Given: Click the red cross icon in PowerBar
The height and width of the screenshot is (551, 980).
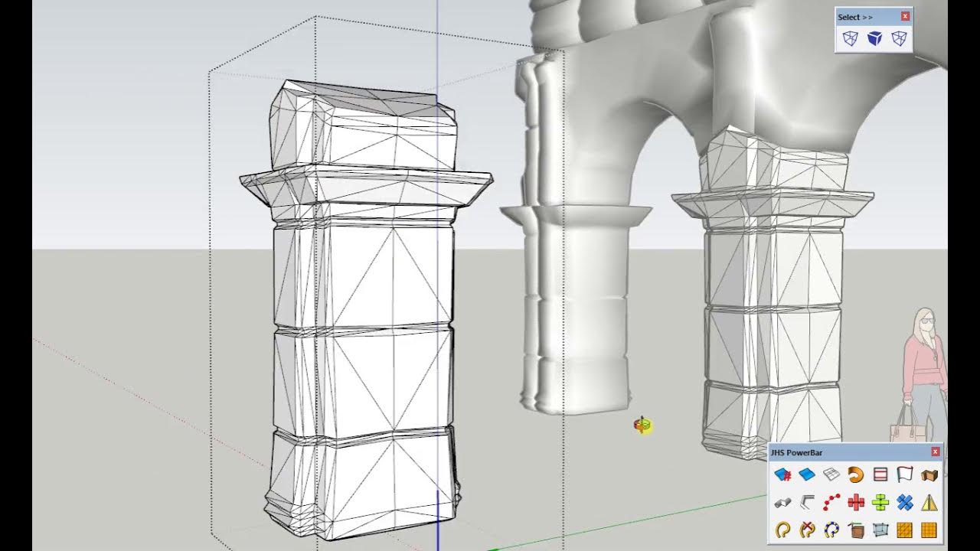Looking at the screenshot, I should pos(856,503).
